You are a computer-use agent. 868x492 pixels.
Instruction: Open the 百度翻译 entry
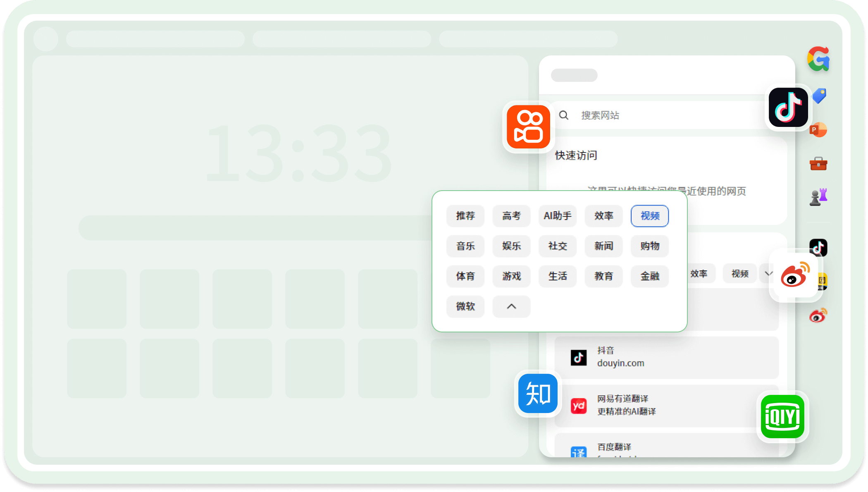coord(666,446)
